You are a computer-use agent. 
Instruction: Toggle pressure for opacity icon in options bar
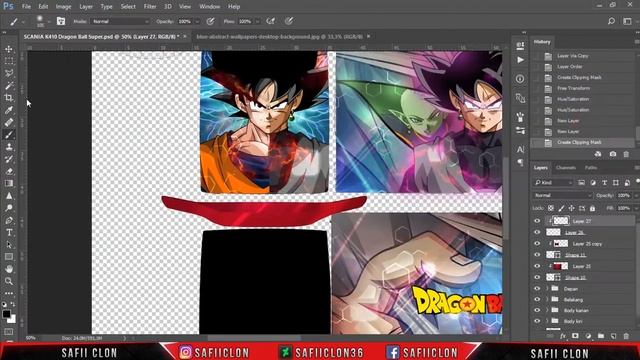pyautogui.click(x=211, y=21)
